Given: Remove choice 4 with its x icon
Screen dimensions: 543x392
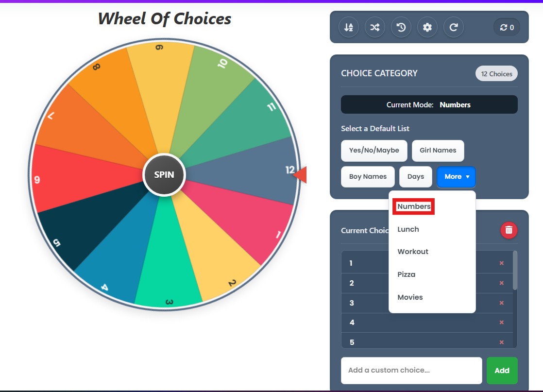Looking at the screenshot, I should [501, 323].
